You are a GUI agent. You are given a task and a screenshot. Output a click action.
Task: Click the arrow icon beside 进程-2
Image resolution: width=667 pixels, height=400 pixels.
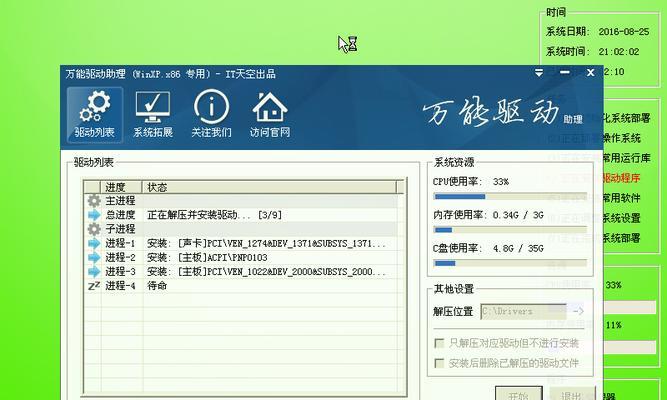94,257
